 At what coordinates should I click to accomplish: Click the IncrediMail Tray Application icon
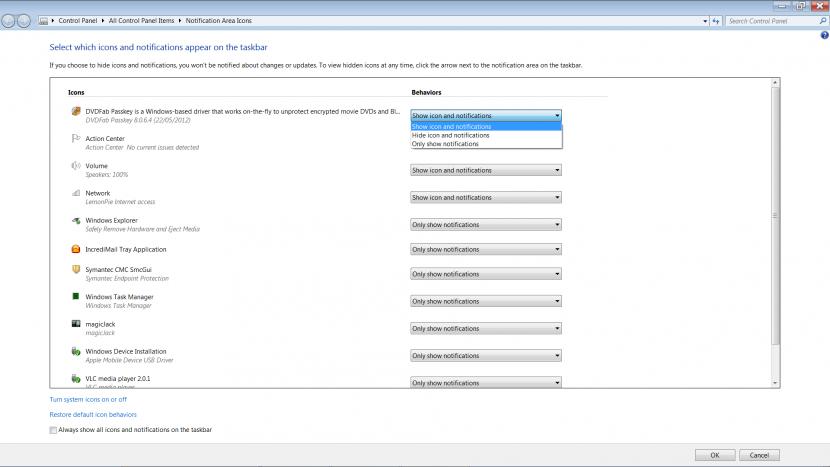[x=76, y=249]
